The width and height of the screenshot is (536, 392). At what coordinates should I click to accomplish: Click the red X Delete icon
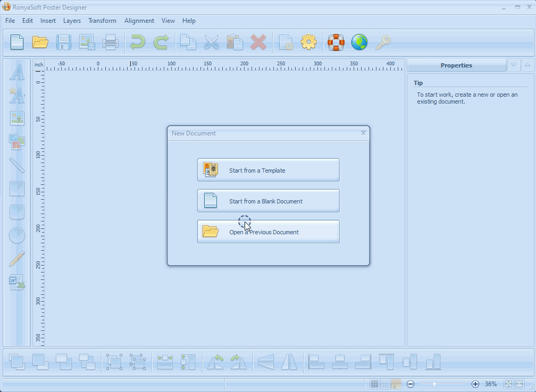coord(258,42)
